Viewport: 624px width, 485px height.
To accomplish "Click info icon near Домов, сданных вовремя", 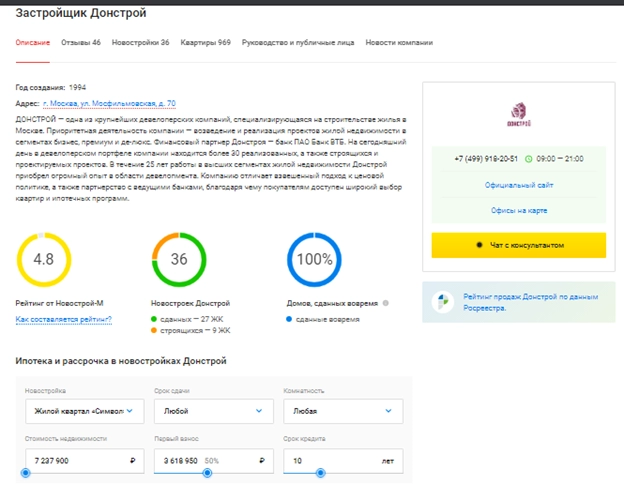I will point(386,303).
